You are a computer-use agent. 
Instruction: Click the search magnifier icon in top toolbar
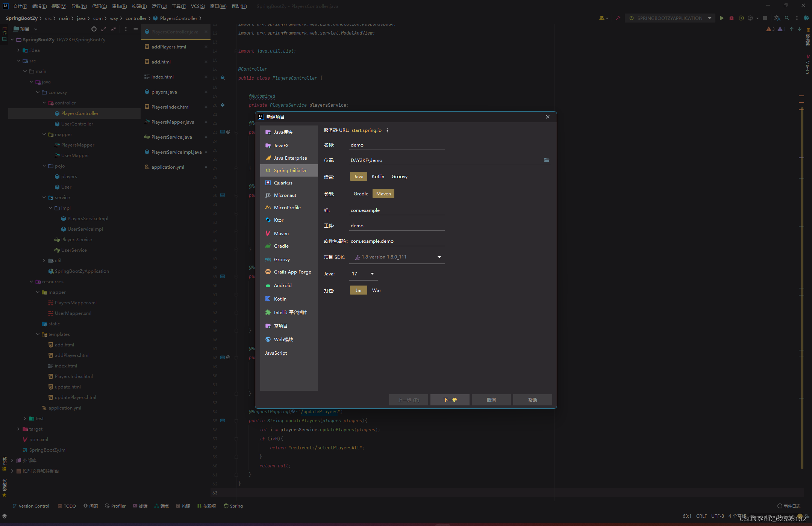(x=787, y=18)
